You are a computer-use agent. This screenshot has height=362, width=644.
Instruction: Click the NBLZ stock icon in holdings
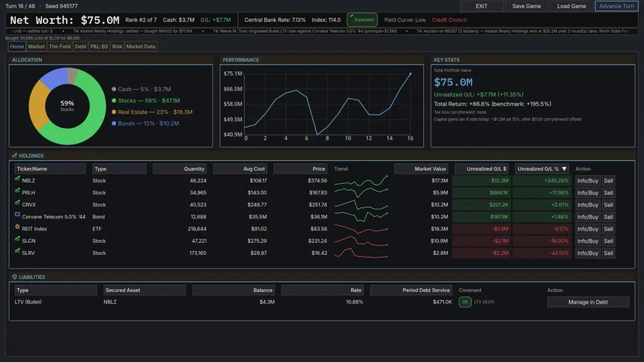tap(17, 179)
